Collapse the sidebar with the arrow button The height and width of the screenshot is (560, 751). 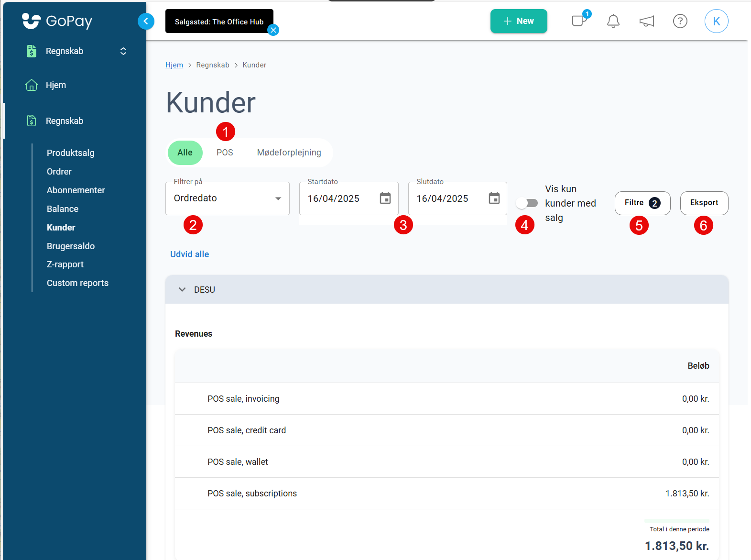[146, 21]
